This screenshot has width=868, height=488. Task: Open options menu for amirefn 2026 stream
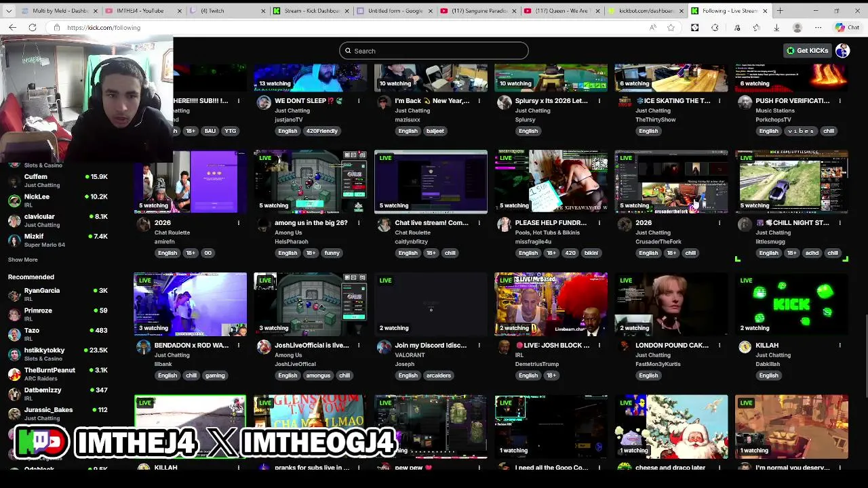coord(238,223)
